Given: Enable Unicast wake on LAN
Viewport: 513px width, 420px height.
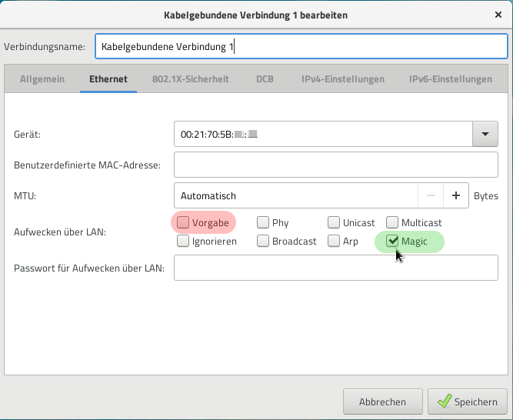Looking at the screenshot, I should pyautogui.click(x=334, y=222).
